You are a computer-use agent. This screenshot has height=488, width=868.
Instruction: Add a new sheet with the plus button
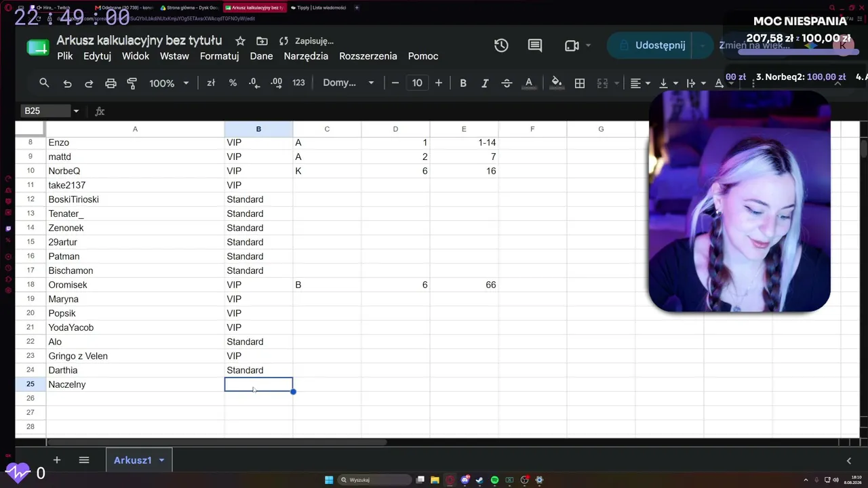click(57, 460)
